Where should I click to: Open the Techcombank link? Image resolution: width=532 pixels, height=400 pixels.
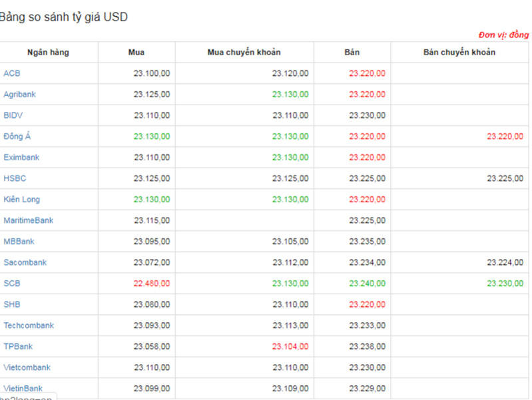click(29, 325)
